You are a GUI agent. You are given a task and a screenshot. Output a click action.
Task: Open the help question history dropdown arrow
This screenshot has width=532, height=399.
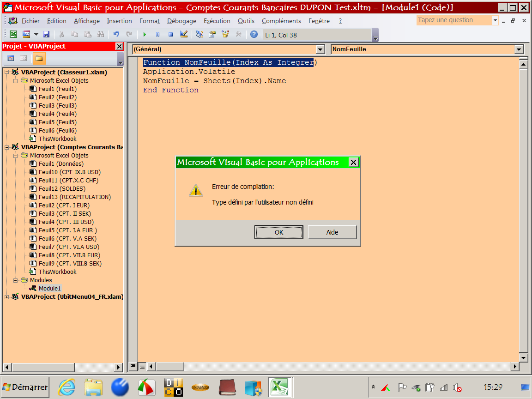(x=495, y=20)
